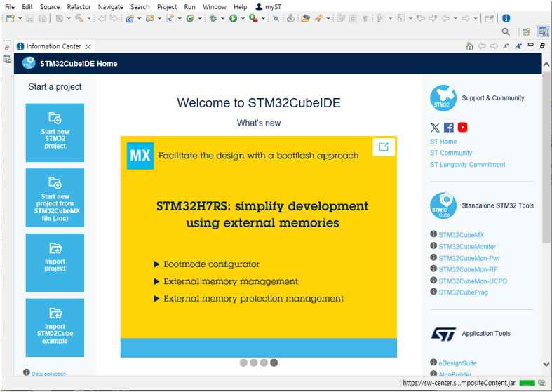Toggle Show Whitespace Characters pilcrow icon
This screenshot has width=552, height=392.
[365, 18]
